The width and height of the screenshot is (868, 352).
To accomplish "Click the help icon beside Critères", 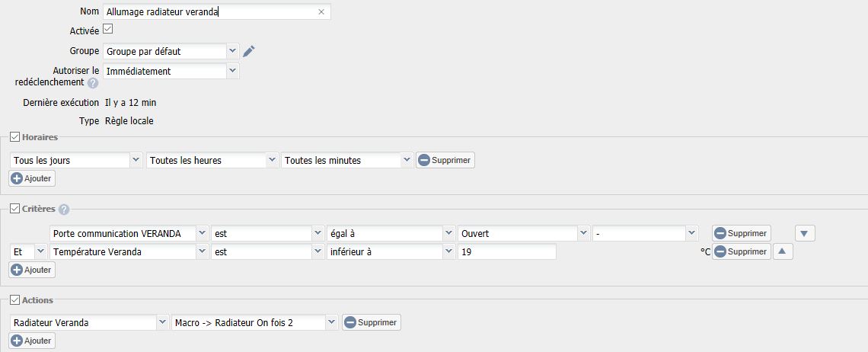I will 64,210.
